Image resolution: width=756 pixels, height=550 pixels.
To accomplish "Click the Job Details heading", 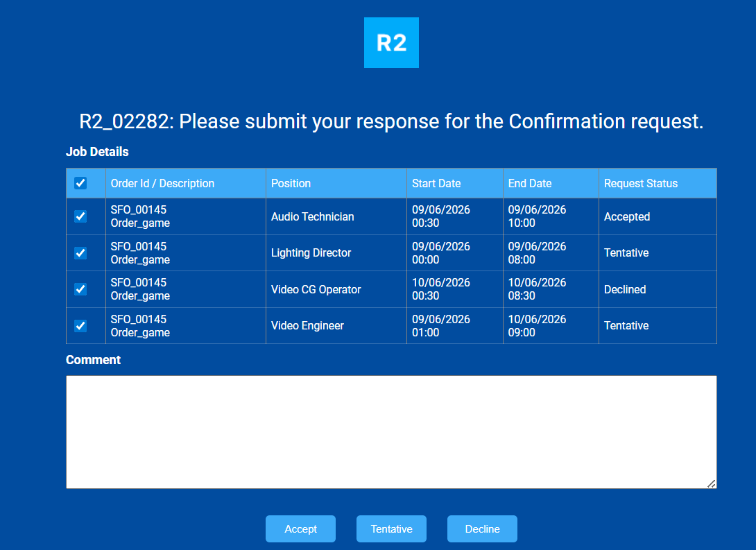I will [97, 152].
